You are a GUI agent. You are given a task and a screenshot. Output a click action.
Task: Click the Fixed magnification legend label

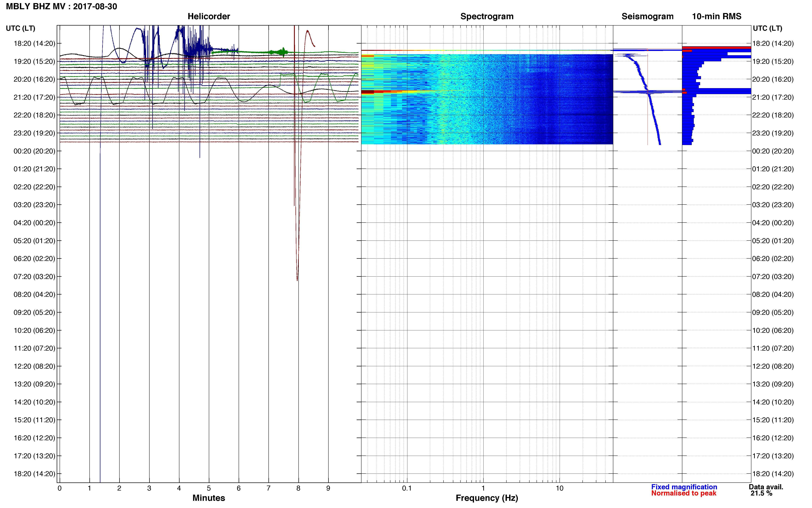click(684, 487)
